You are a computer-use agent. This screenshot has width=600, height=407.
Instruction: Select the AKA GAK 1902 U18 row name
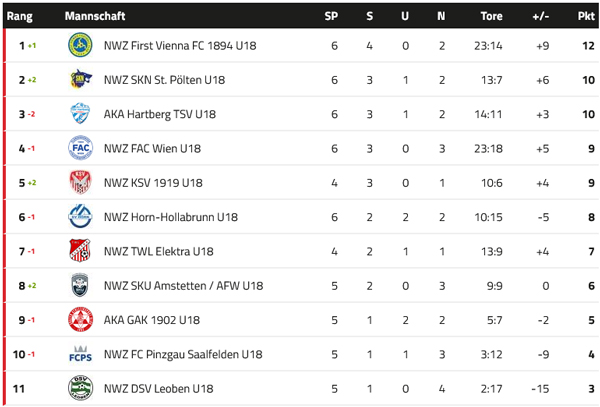[x=151, y=320]
